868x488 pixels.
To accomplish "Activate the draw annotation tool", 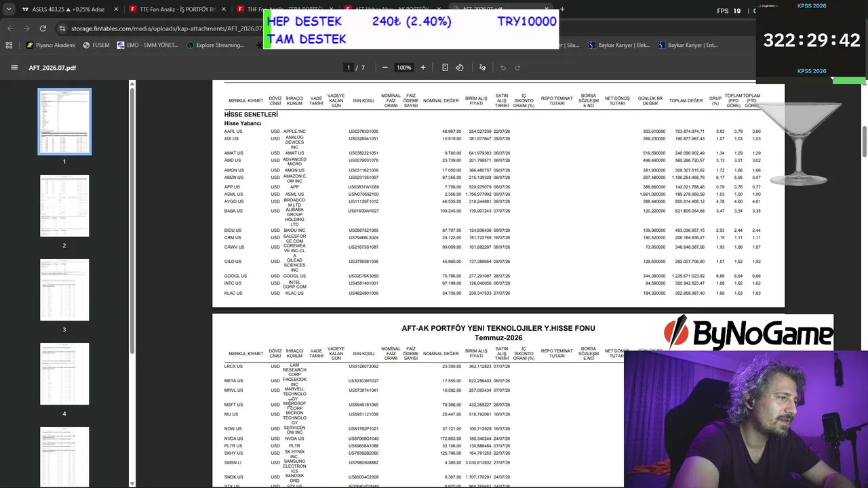I will [x=483, y=68].
